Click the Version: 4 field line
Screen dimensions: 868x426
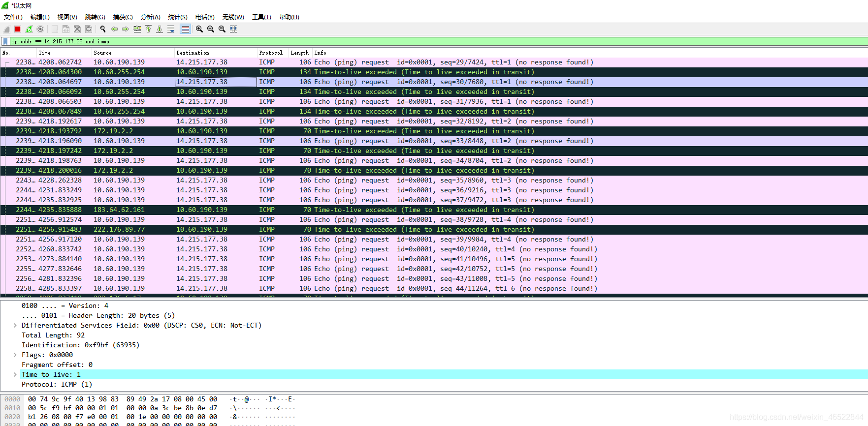click(65, 306)
